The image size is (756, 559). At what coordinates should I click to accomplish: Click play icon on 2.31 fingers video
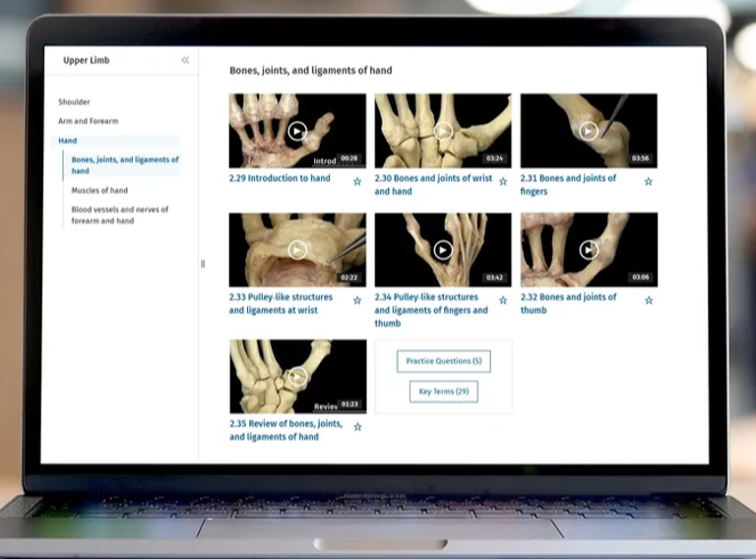[589, 131]
